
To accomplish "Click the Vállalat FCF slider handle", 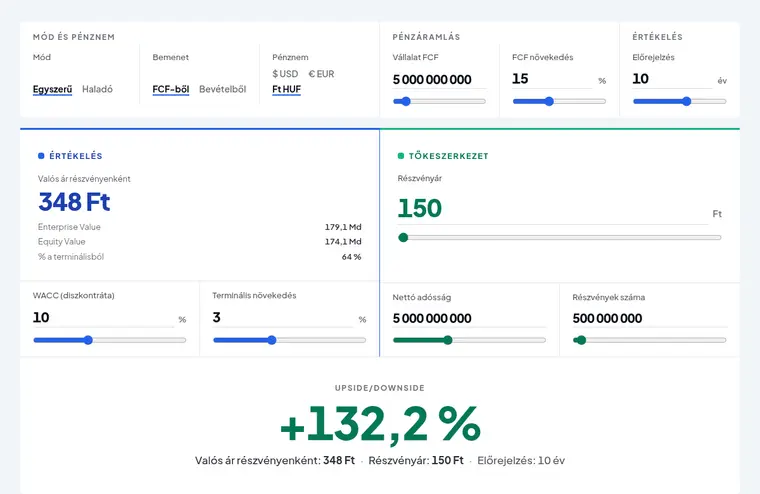I will 406,101.
